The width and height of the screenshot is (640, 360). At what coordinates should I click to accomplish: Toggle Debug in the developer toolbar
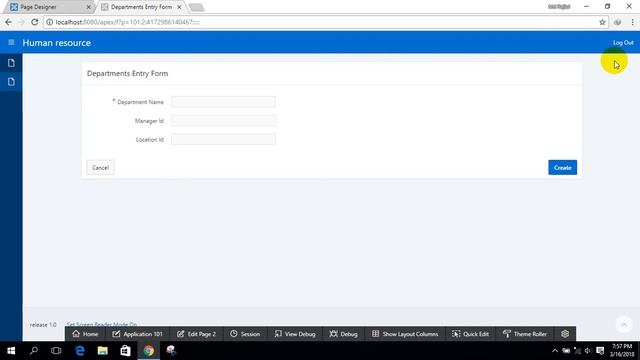pyautogui.click(x=343, y=334)
